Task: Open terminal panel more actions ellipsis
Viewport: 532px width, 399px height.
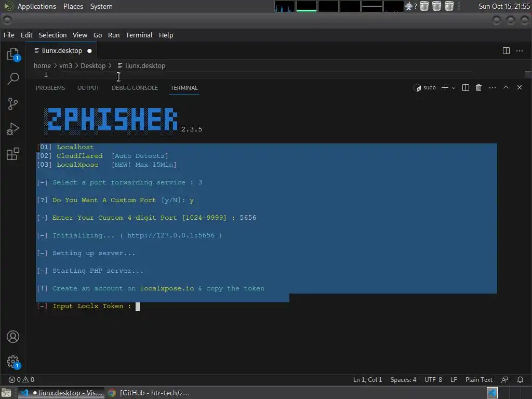Action: 493,87
